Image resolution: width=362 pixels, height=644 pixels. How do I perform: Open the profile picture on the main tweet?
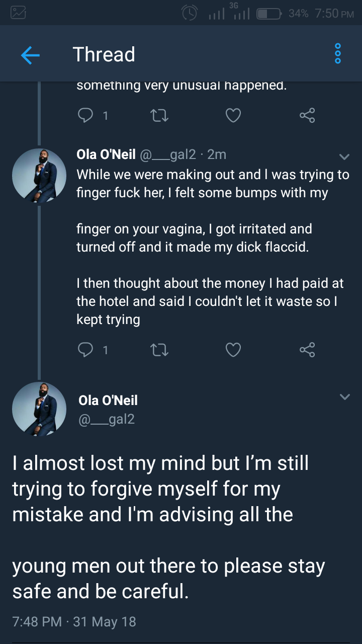pos(39,409)
